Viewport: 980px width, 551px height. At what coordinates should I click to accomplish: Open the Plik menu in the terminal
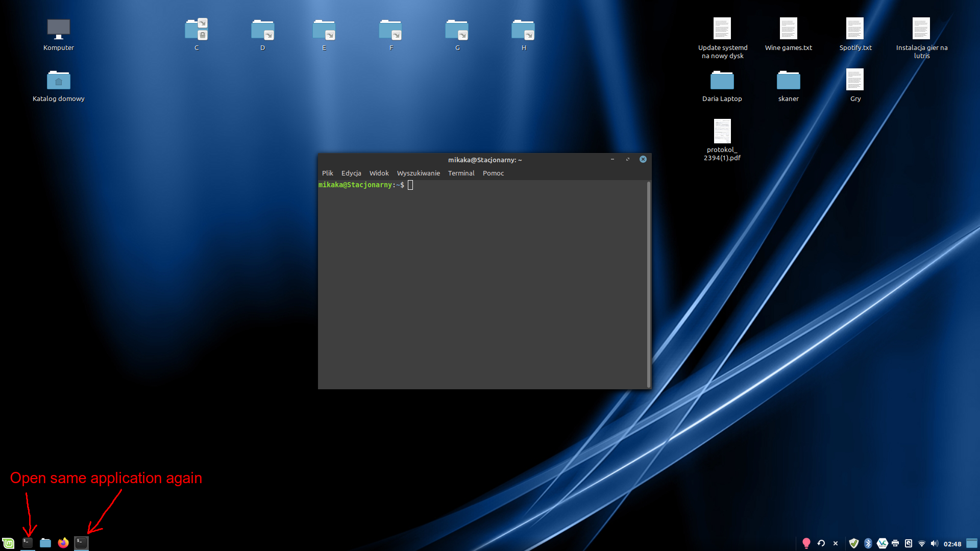(327, 173)
